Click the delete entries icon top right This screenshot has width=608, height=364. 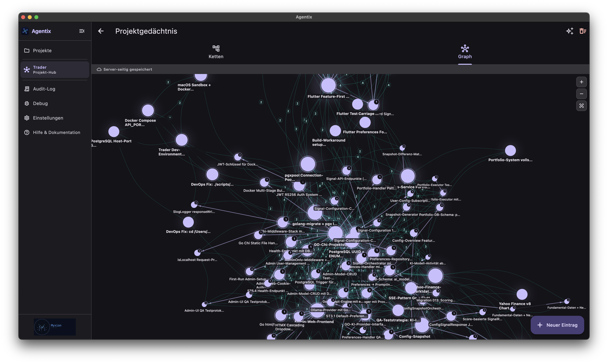pyautogui.click(x=583, y=31)
